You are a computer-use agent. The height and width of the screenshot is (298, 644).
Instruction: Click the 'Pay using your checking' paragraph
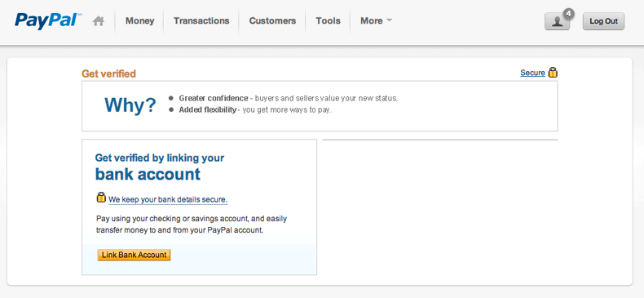click(192, 225)
